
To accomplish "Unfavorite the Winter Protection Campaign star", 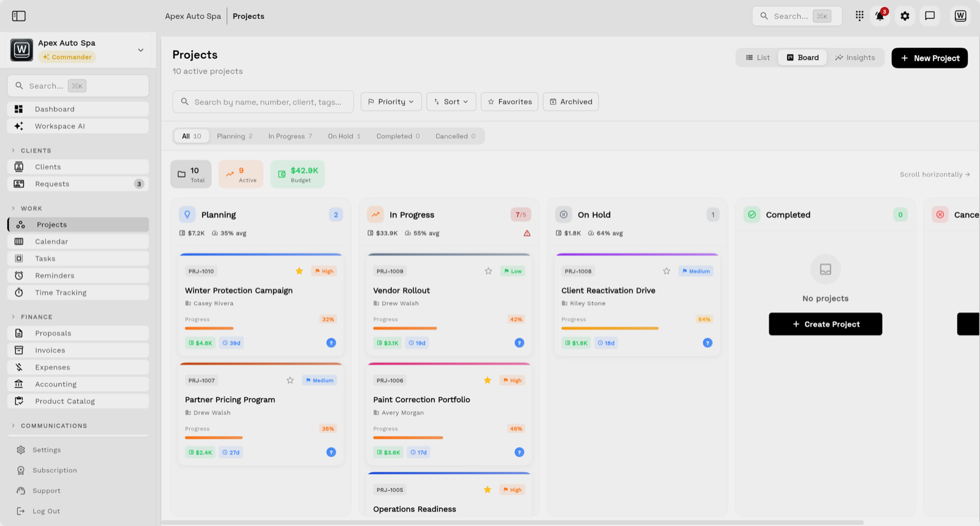I will pyautogui.click(x=300, y=271).
